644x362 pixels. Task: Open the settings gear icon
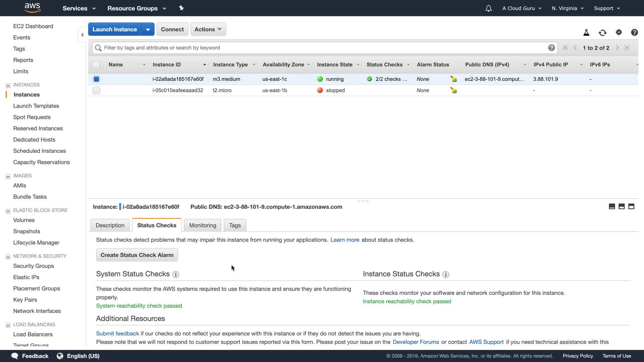point(619,32)
